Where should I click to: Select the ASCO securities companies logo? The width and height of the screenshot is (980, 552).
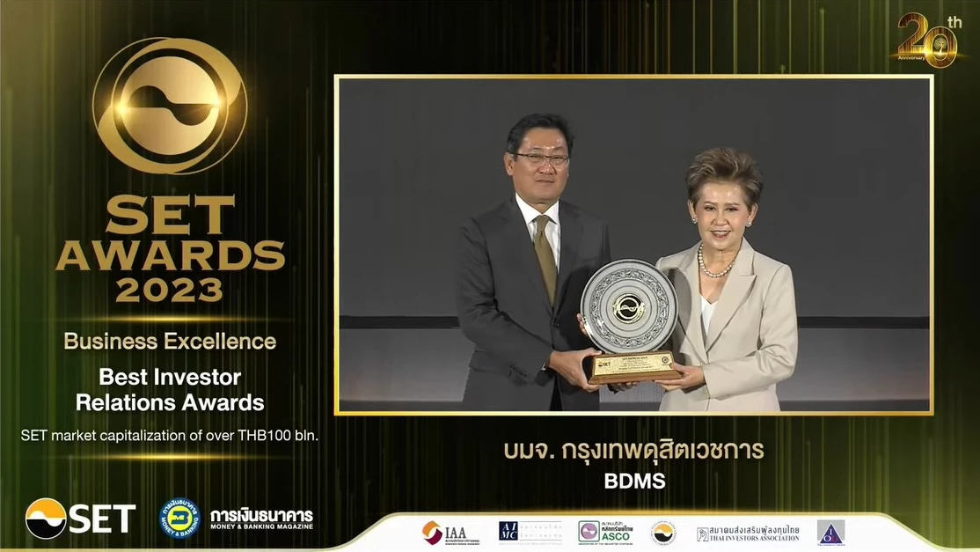(605, 533)
